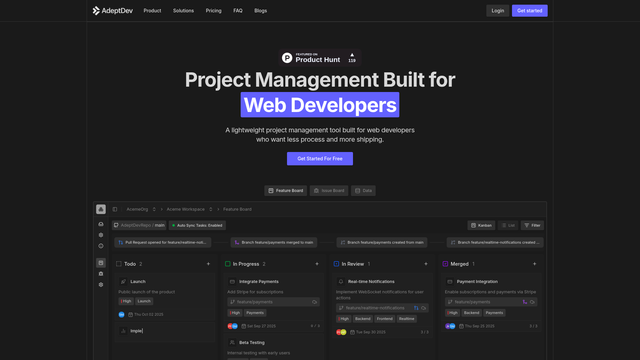Click the Get started button in header

[x=529, y=11]
